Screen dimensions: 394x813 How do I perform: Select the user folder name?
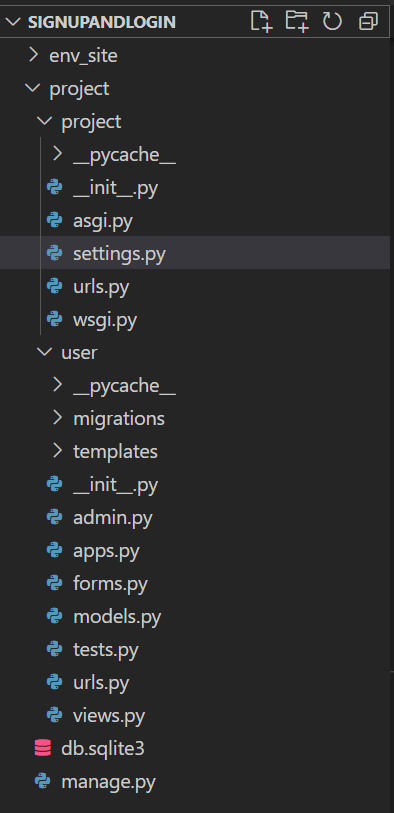(79, 353)
